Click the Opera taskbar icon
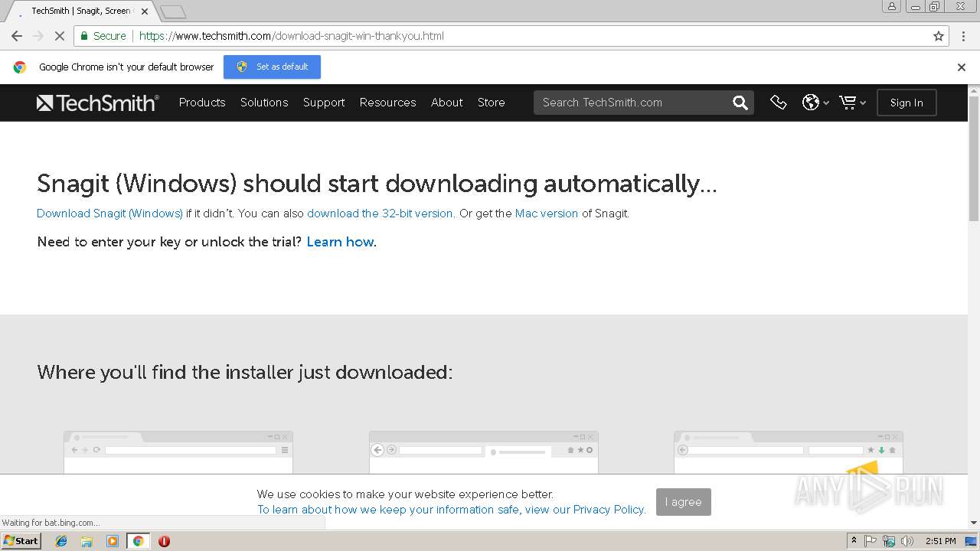The image size is (980, 551). pos(164,541)
